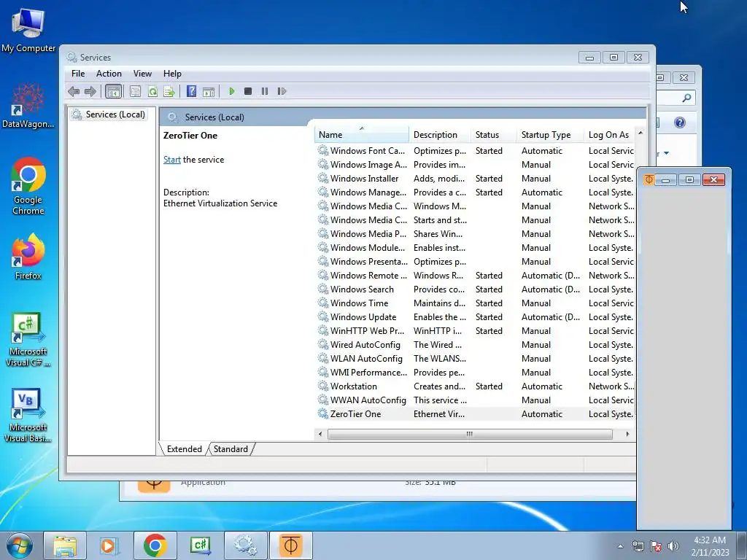Open the File menu
The width and height of the screenshot is (747, 560).
[x=78, y=74]
